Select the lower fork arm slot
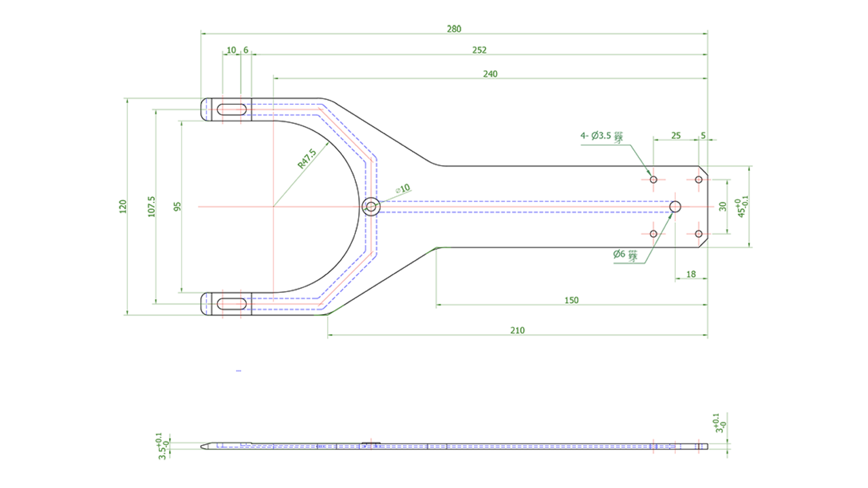The image size is (868, 488). click(232, 304)
